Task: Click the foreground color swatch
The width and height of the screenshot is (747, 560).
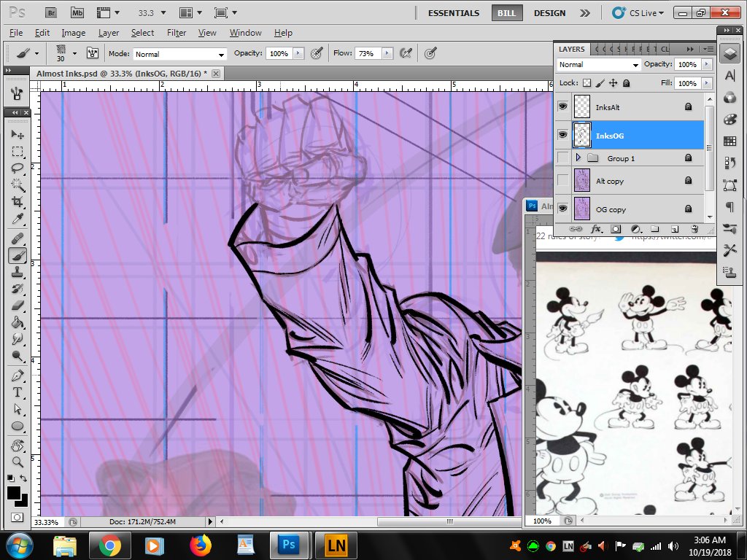Action: point(14,493)
